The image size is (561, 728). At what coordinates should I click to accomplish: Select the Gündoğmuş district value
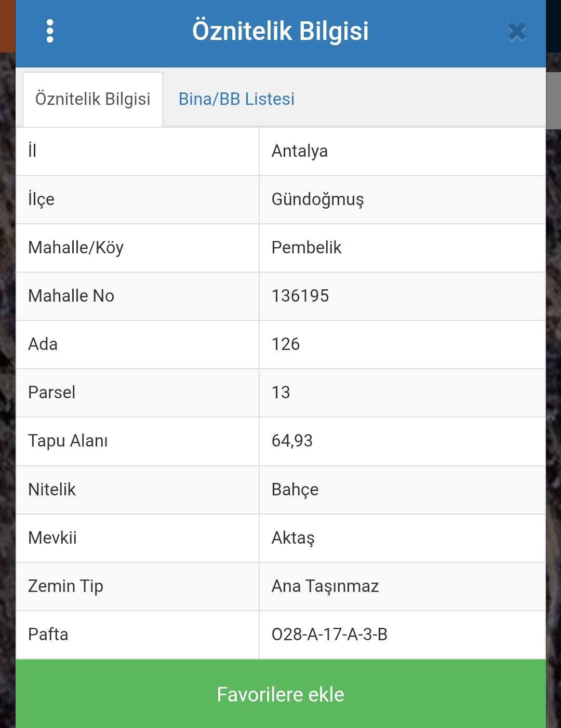click(x=317, y=199)
